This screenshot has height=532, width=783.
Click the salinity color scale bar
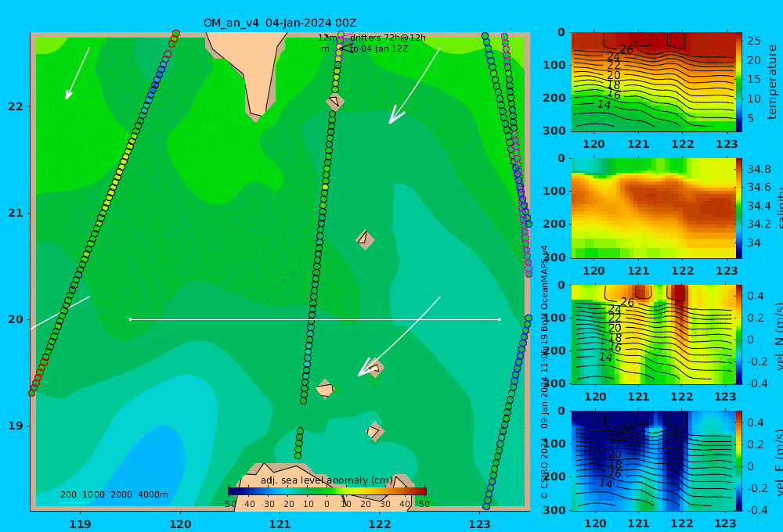[738, 208]
